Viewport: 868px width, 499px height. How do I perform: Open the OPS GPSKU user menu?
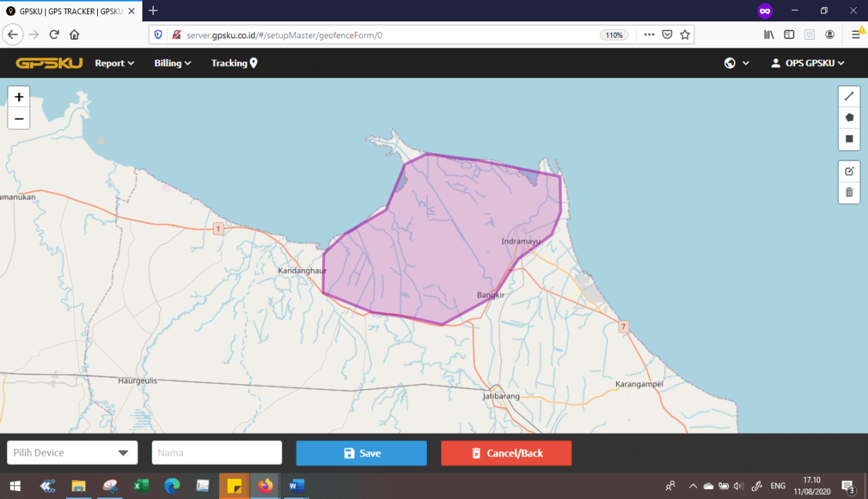[x=808, y=63]
